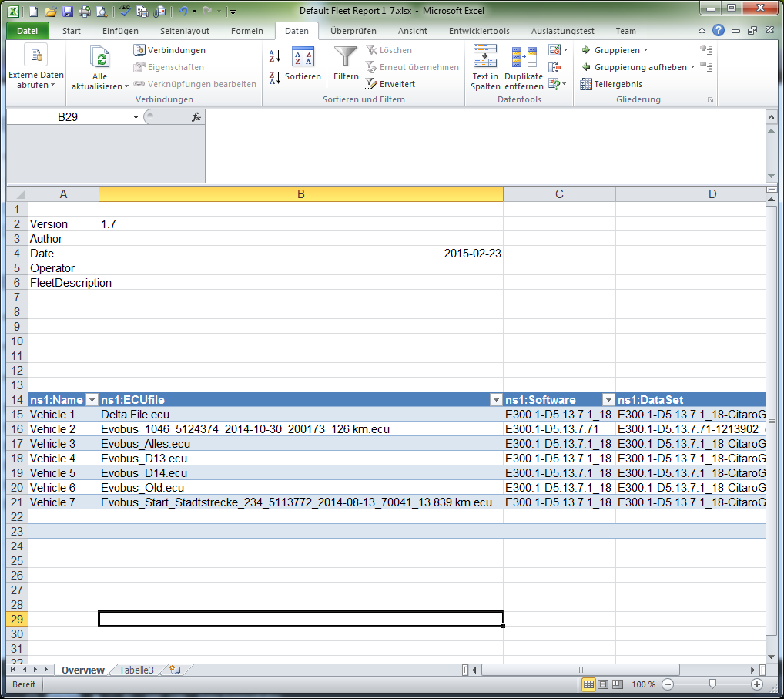
Task: Select column B header
Action: coord(301,193)
